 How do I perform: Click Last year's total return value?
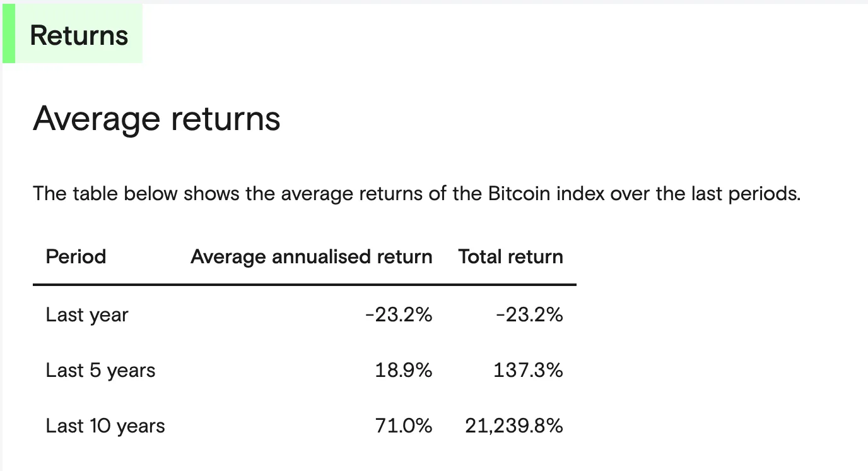529,314
